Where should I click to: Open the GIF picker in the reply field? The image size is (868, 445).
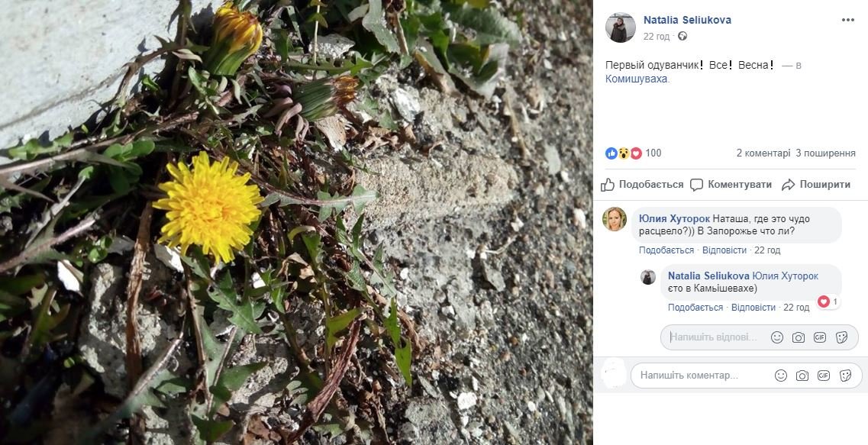click(x=820, y=337)
